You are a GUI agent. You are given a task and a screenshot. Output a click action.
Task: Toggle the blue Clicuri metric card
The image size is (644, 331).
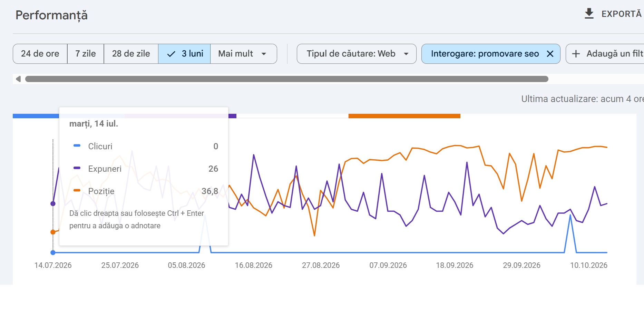[x=36, y=116]
